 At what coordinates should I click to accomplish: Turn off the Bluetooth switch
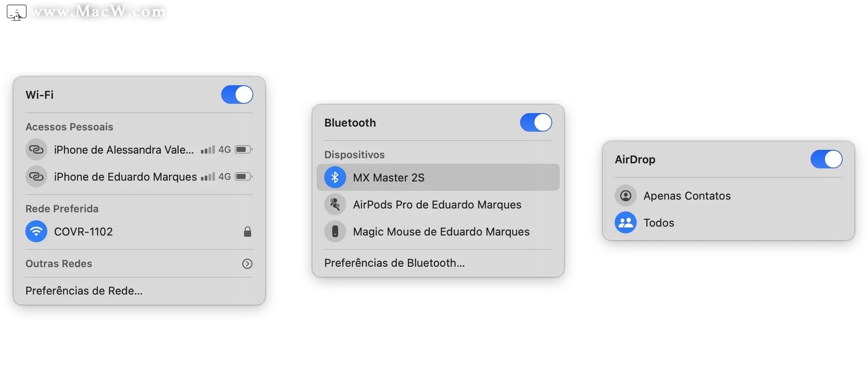[536, 123]
